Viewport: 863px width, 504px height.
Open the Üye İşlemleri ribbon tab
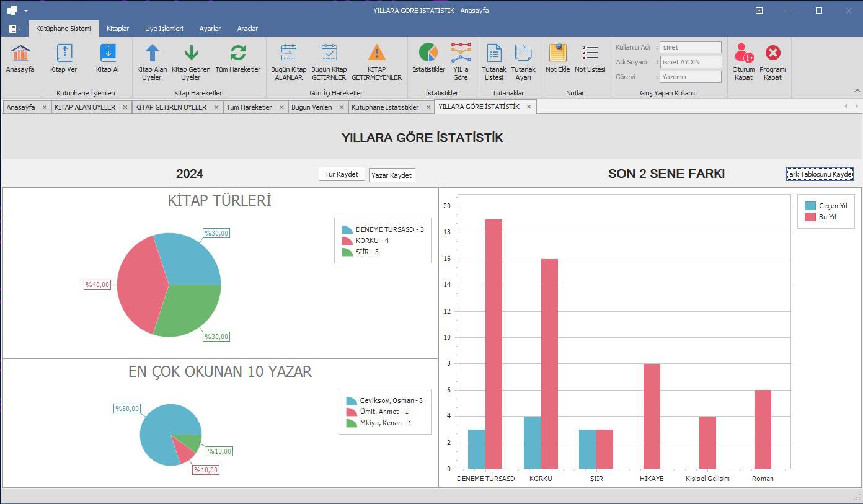(164, 29)
